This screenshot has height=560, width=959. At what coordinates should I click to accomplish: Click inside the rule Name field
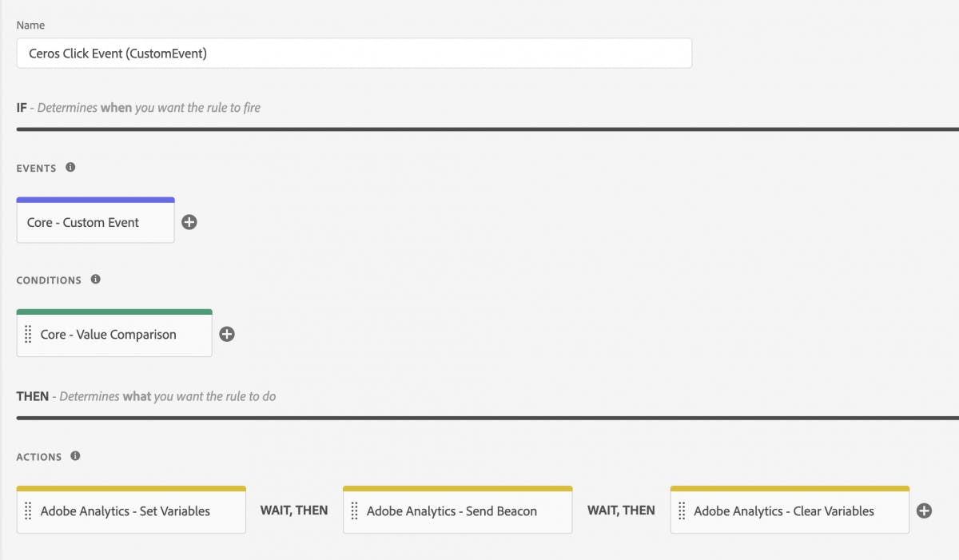[353, 54]
